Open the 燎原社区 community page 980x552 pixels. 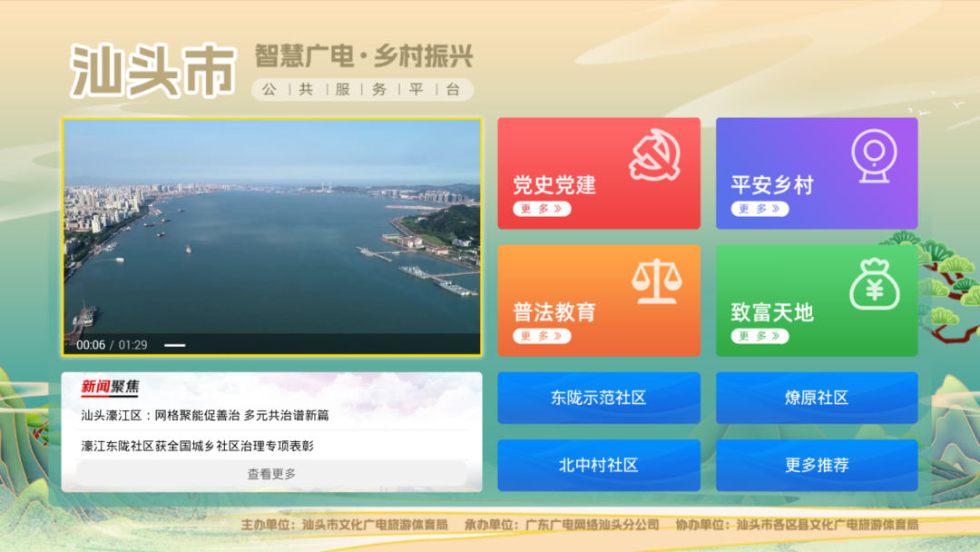817,398
